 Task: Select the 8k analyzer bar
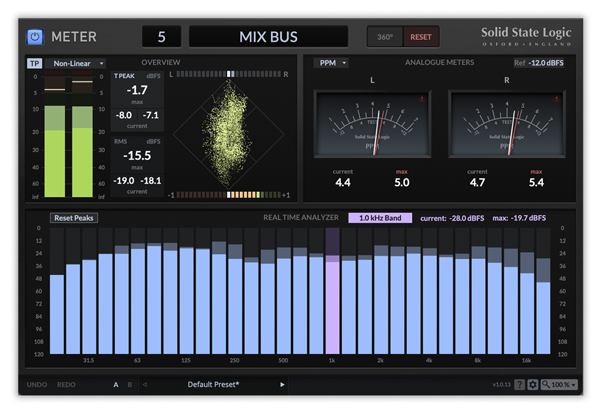pos(478,291)
